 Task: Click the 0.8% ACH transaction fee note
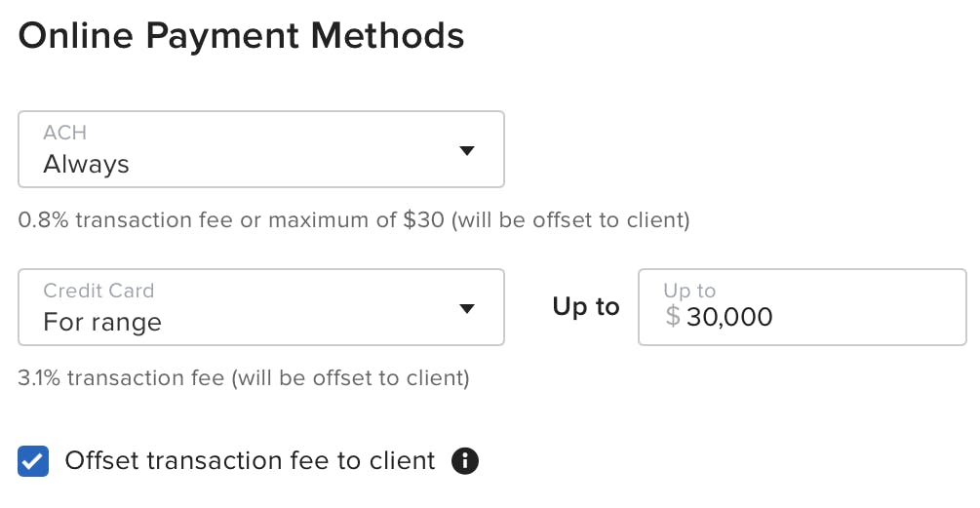(x=354, y=220)
